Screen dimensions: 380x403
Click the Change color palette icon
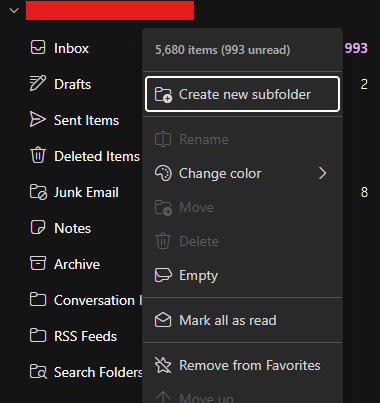(163, 173)
